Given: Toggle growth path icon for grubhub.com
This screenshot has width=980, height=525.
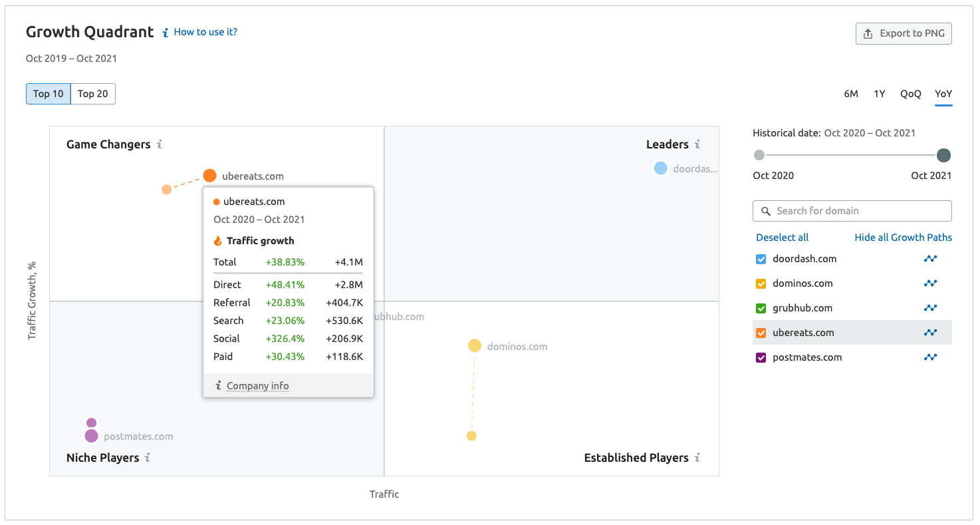Looking at the screenshot, I should coord(930,308).
